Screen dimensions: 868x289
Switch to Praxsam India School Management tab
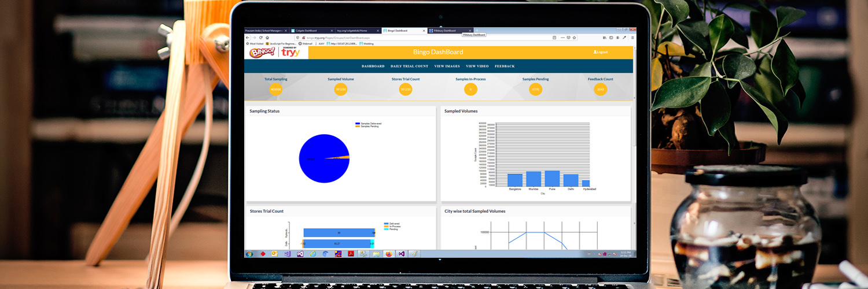(267, 30)
